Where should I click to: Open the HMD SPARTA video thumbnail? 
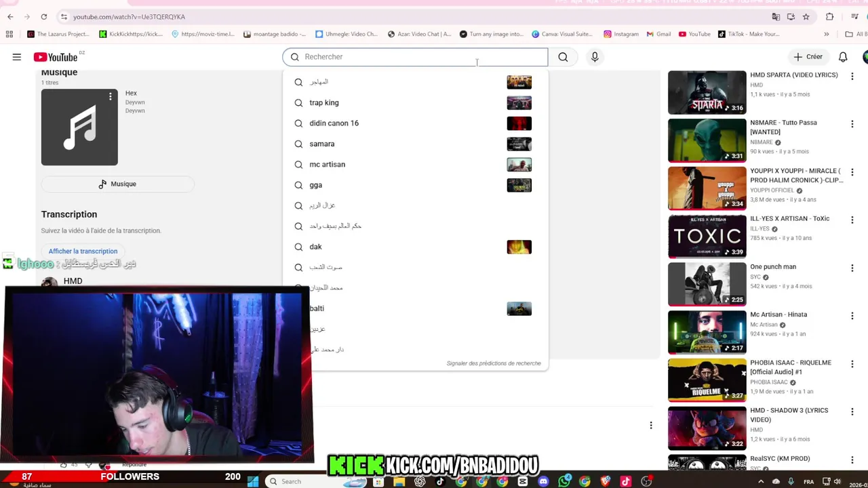(x=707, y=93)
